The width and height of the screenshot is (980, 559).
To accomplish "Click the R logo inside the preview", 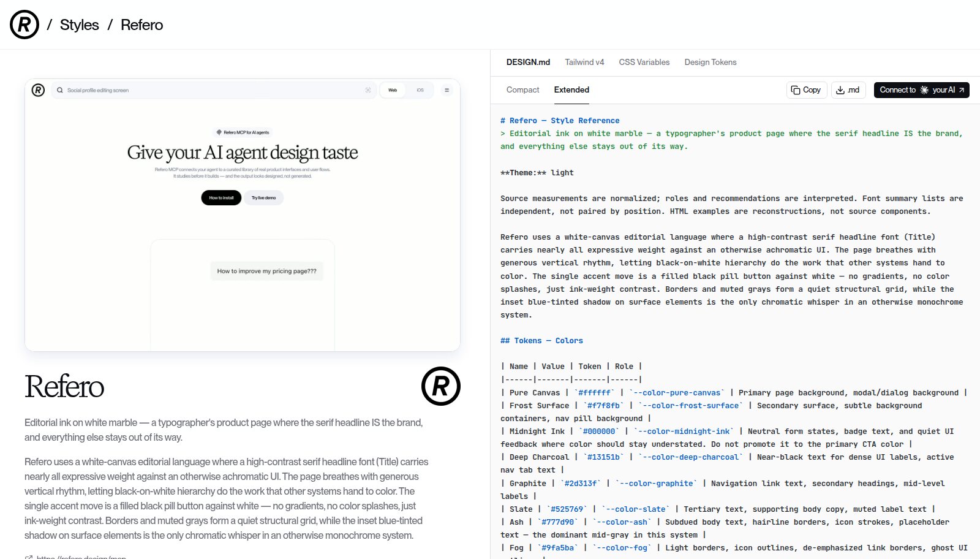I will [38, 90].
